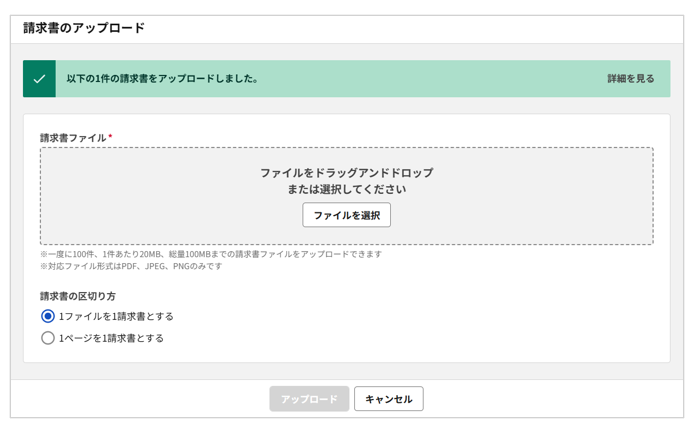Click the dashed drag-and-drop upload area
Image resolution: width=694 pixels, height=430 pixels.
(347, 196)
